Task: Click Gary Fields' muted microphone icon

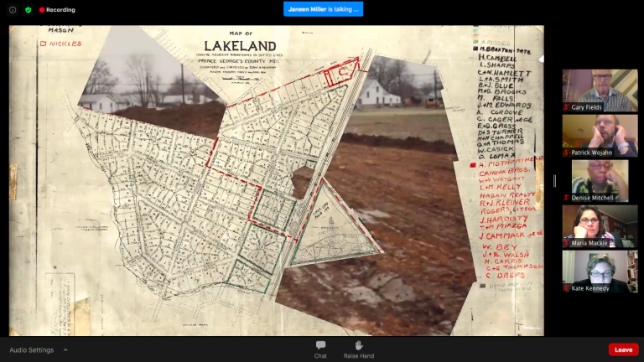Action: point(567,107)
